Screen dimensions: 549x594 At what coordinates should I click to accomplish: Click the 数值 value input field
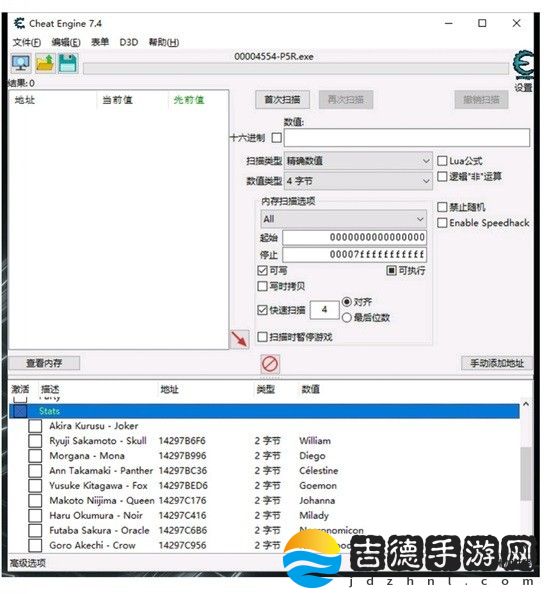(407, 138)
